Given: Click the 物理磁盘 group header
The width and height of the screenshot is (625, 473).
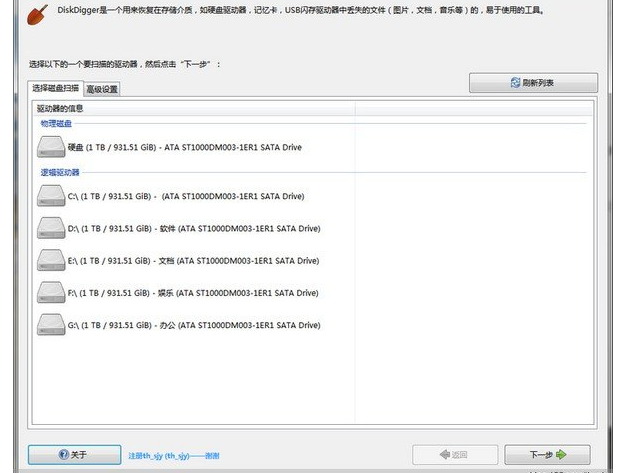Looking at the screenshot, I should coord(56,124).
